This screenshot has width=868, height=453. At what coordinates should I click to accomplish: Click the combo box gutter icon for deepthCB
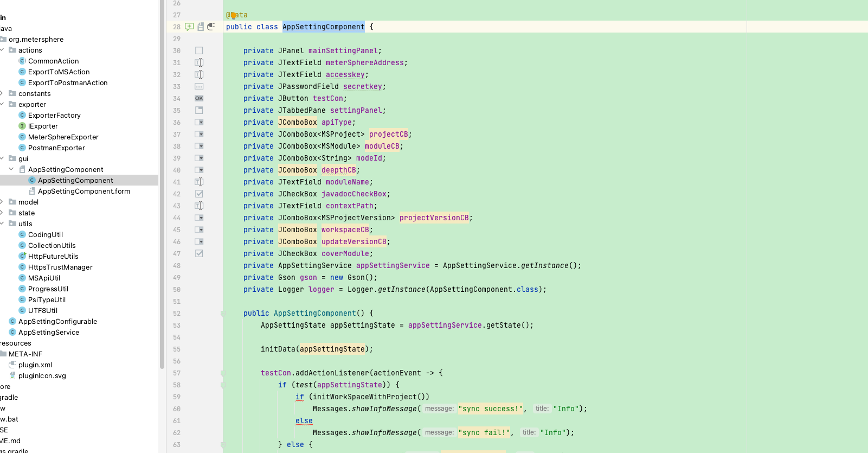pyautogui.click(x=199, y=170)
